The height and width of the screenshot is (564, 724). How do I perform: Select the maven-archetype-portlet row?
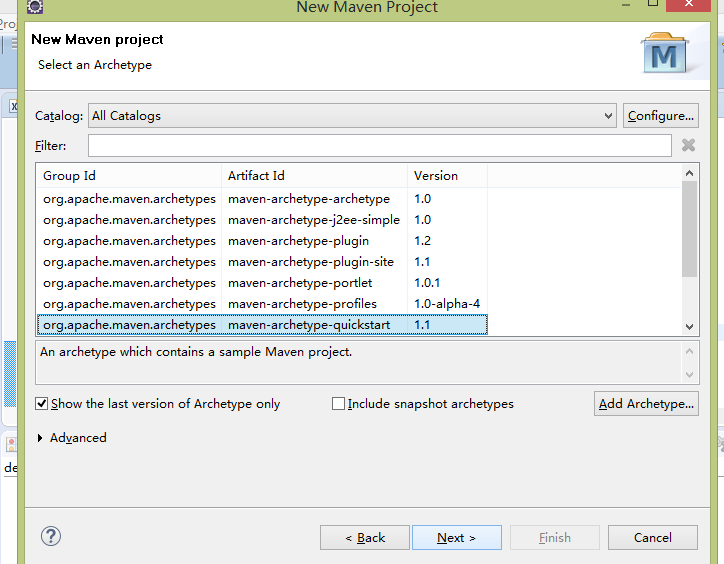262,283
